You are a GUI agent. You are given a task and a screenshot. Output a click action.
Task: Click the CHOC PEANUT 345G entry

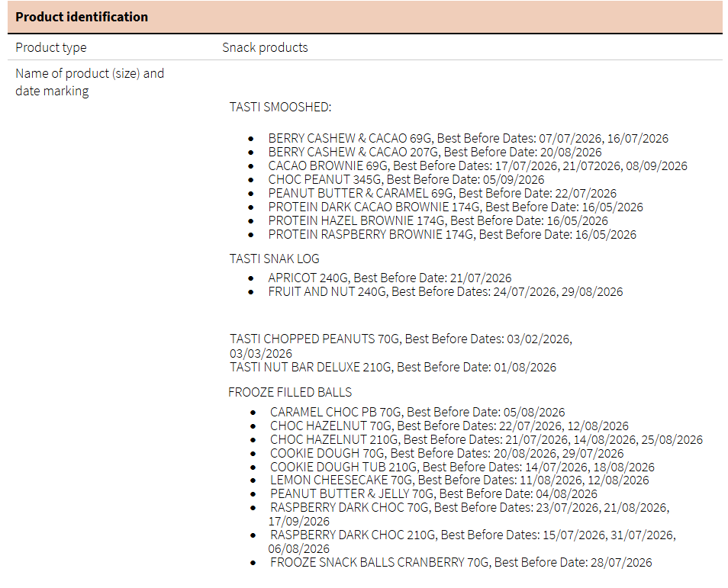[x=406, y=179]
